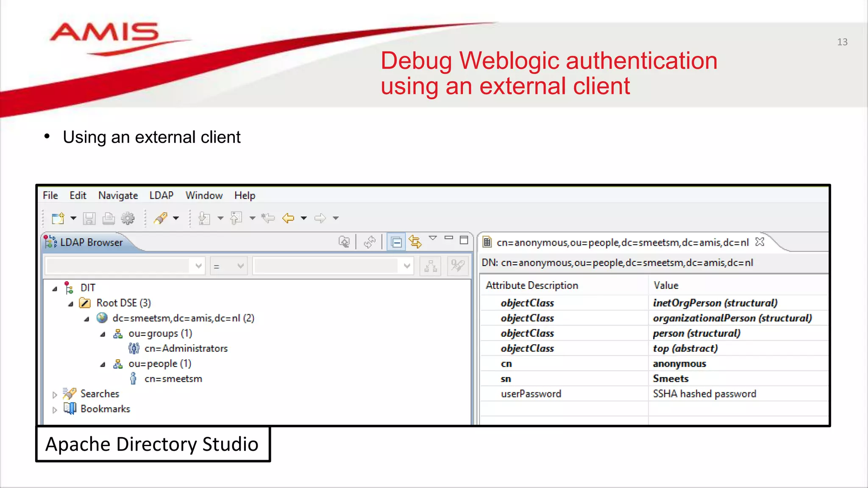Click the Save floppy disk icon
Viewport: 868px width, 488px height.
89,218
